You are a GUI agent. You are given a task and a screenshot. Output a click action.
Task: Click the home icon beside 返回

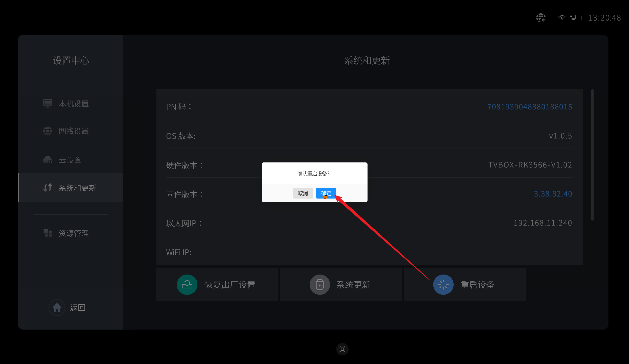[57, 308]
